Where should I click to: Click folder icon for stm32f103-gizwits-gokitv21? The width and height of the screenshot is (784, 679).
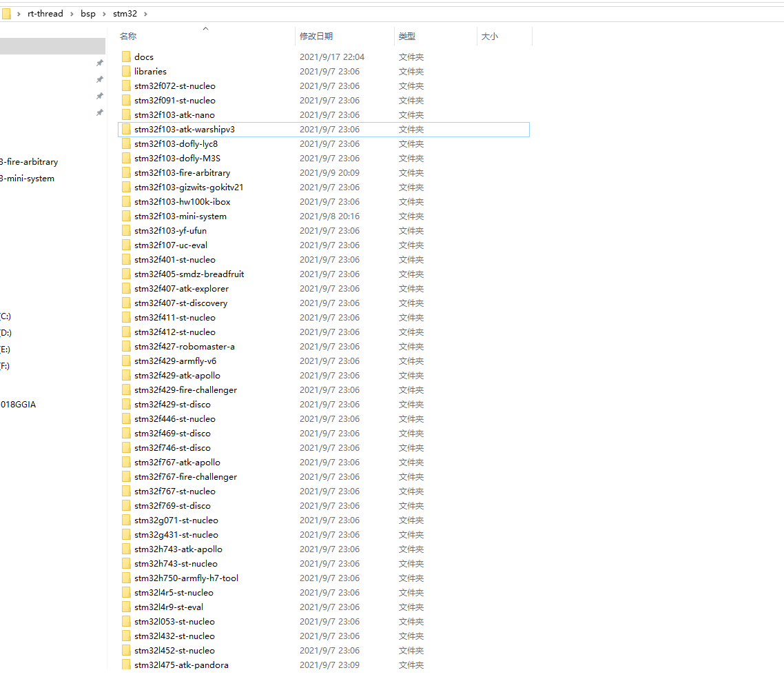(x=126, y=187)
